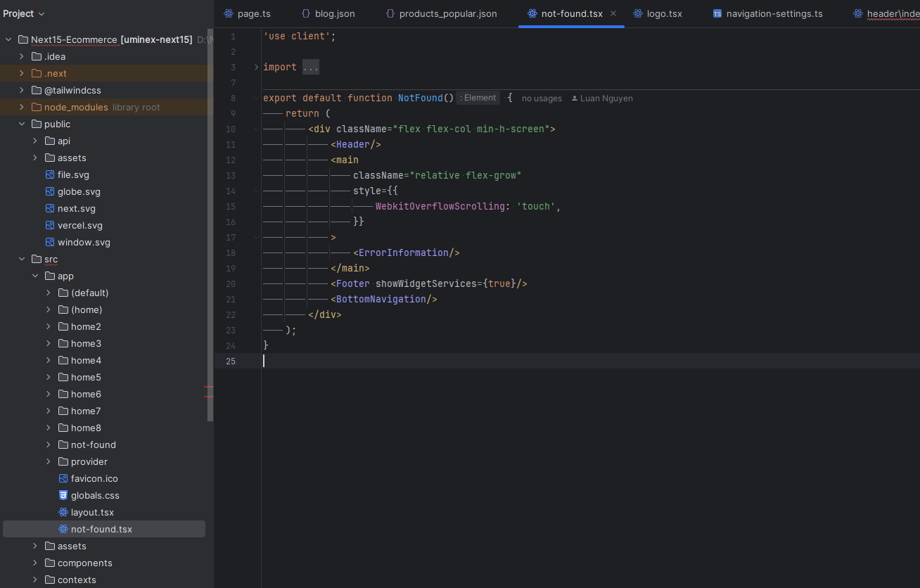920x588 pixels.
Task: Click the React icon on layout.tsx
Action: [63, 512]
